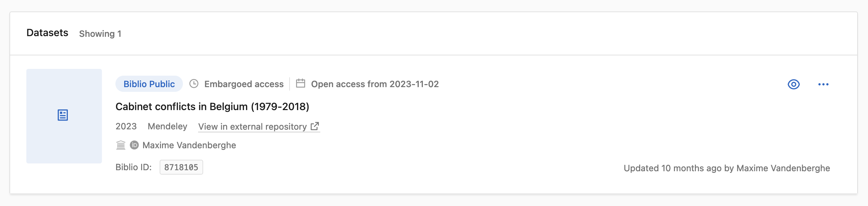The width and height of the screenshot is (868, 206).
Task: Select the dataset record type icon thumbnail
Action: coord(63,116)
